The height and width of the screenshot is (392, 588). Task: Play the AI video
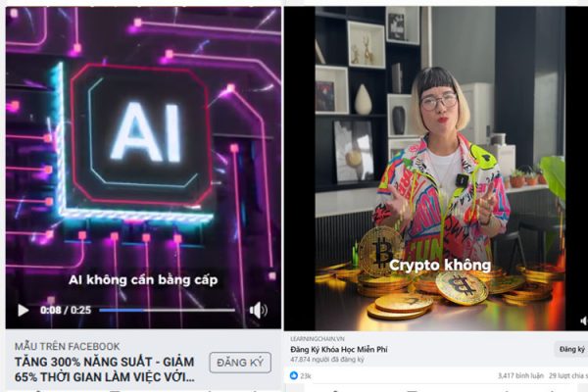(x=24, y=311)
